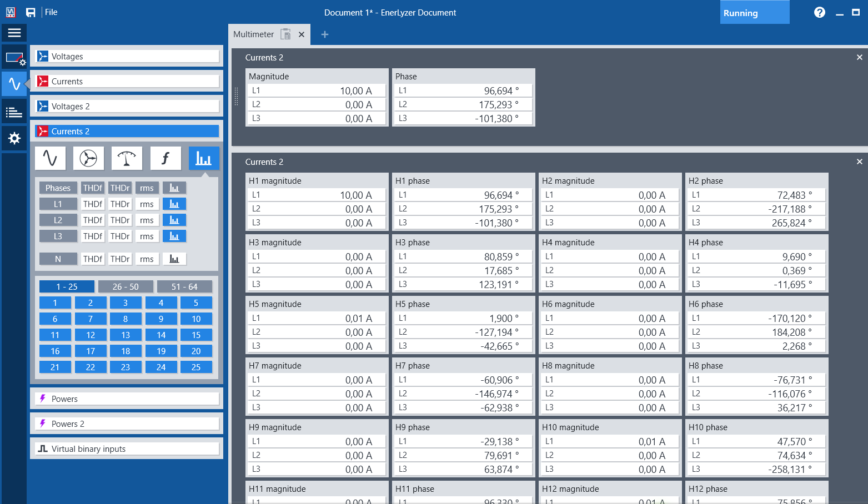The image size is (868, 504).
Task: Click the H10 phase L3 value -258,131 °
Action: click(x=790, y=470)
